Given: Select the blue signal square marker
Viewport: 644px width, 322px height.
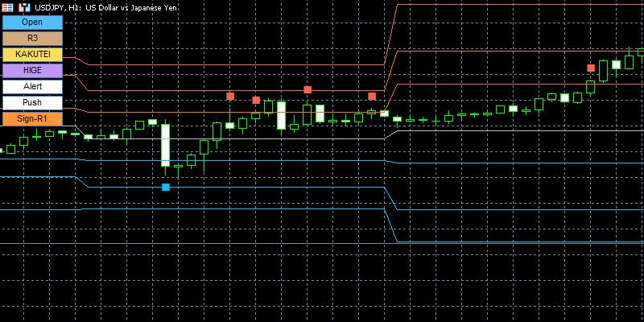Looking at the screenshot, I should tap(166, 188).
